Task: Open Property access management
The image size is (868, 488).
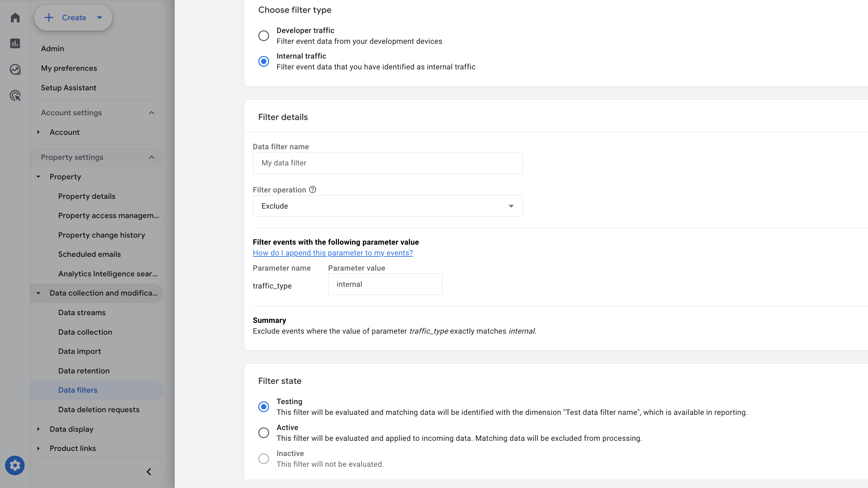Action: tap(109, 215)
